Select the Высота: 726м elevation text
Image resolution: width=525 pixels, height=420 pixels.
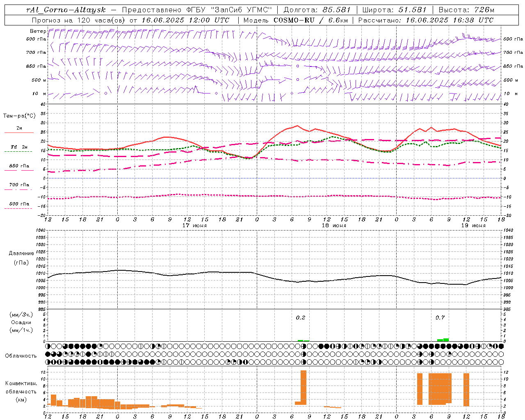point(467,10)
